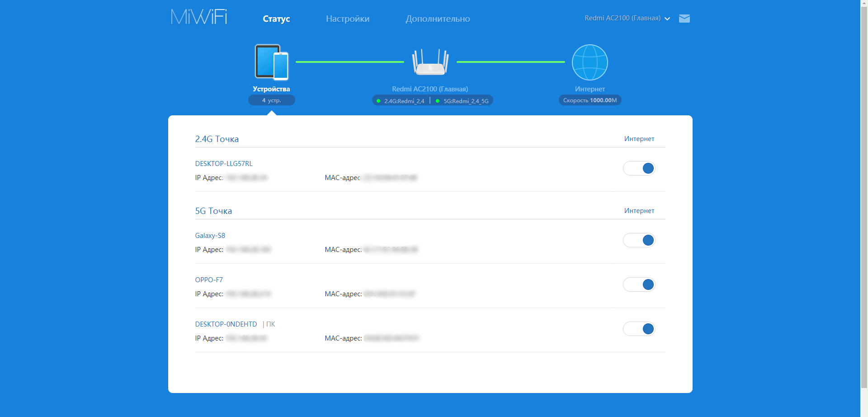The image size is (868, 417).
Task: Toggle internet access for DESKTOP-LLG57RL
Action: click(639, 168)
